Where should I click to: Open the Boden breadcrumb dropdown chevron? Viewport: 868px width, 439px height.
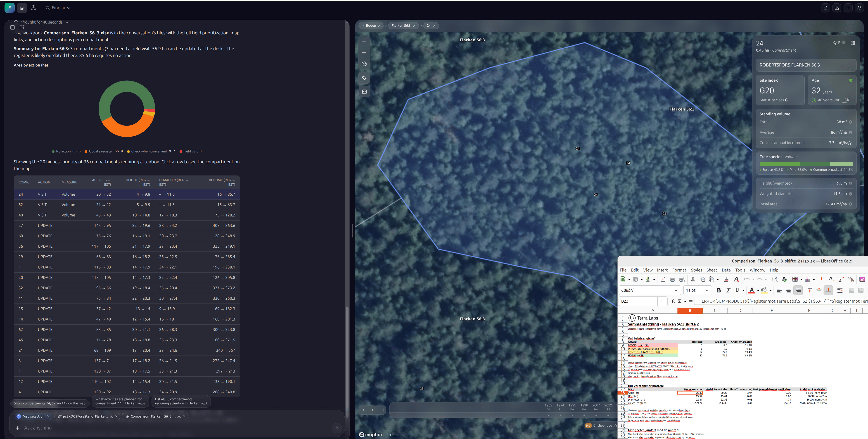click(x=363, y=26)
